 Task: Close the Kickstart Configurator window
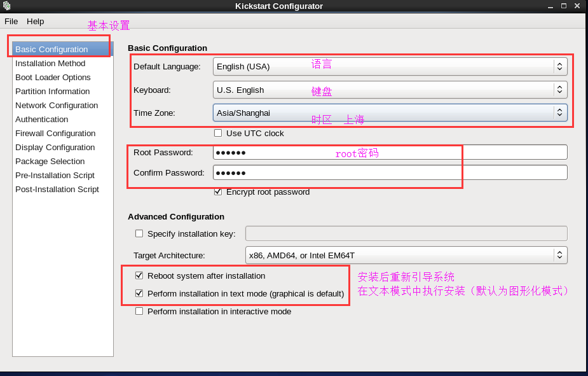(577, 6)
